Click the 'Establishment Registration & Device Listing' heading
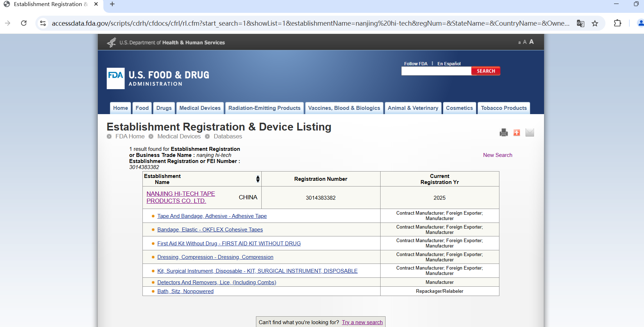Viewport: 644px width, 327px height. tap(219, 127)
